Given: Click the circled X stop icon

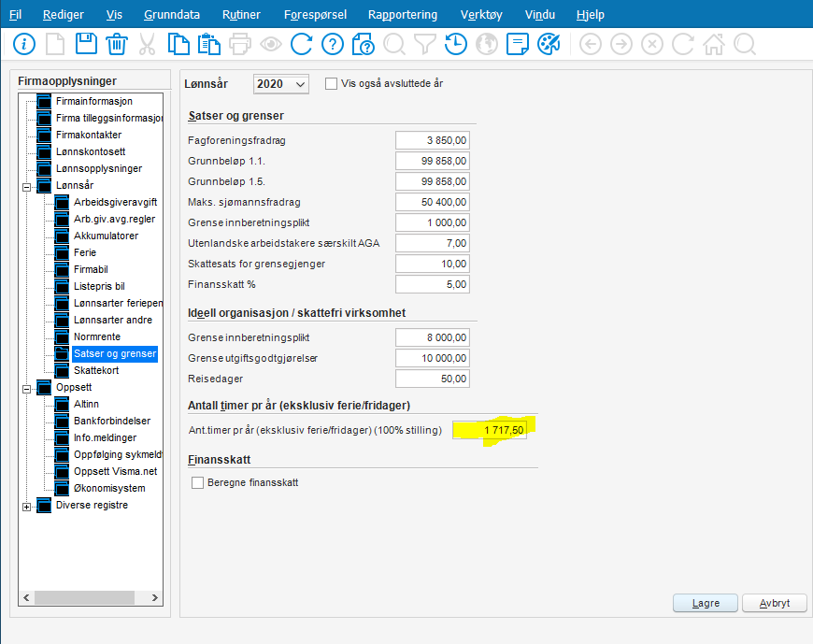Looking at the screenshot, I should click(651, 44).
